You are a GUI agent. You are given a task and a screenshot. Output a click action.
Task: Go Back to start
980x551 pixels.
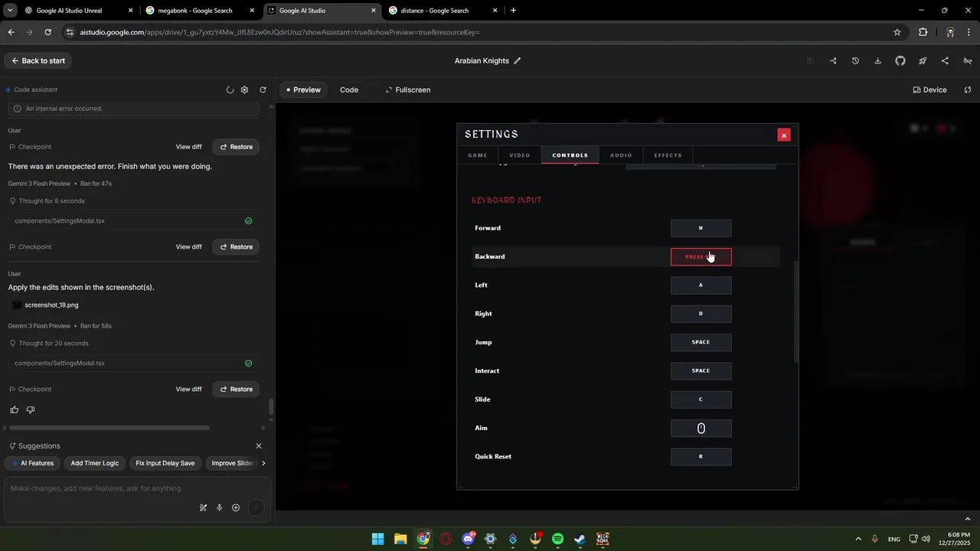click(x=38, y=60)
